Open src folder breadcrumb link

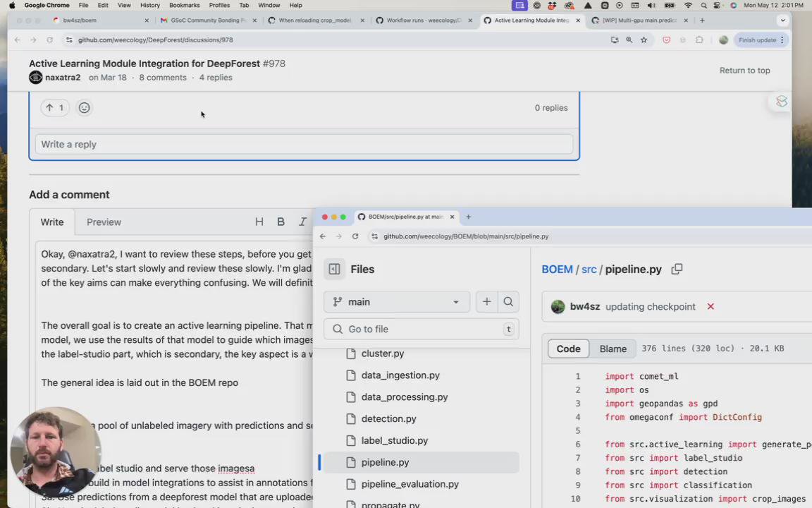pos(589,269)
